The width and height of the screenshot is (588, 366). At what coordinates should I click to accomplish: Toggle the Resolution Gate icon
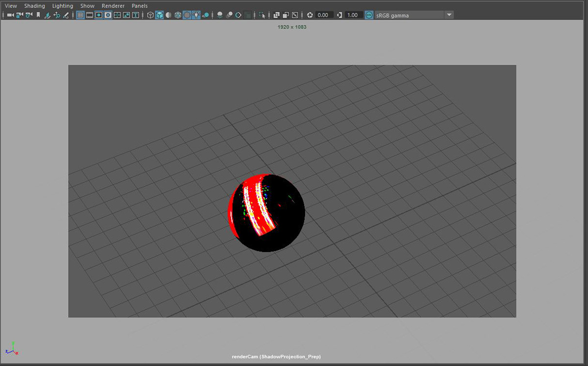(99, 15)
